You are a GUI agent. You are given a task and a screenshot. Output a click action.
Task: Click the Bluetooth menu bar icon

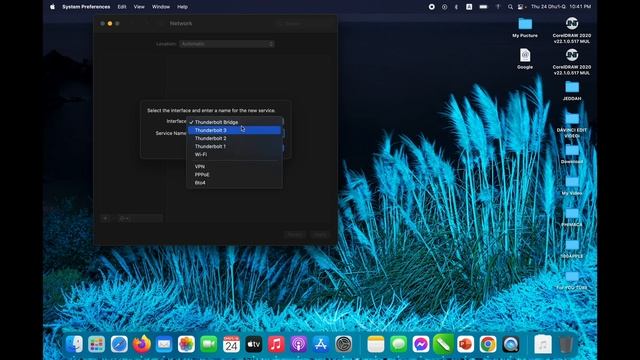click(456, 7)
